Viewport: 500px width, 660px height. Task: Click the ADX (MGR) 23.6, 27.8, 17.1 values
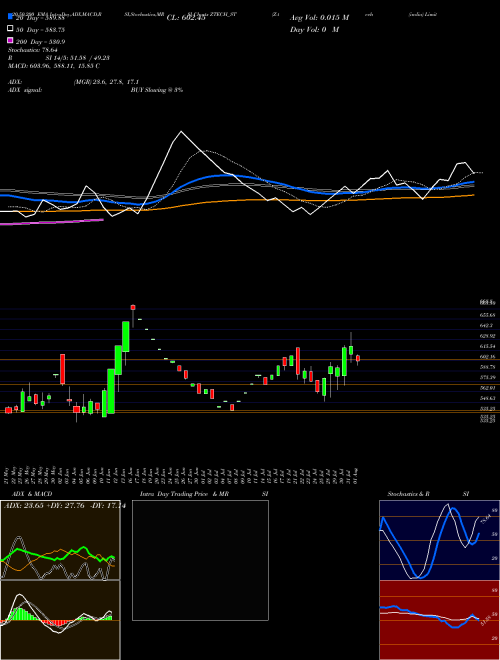(106, 82)
